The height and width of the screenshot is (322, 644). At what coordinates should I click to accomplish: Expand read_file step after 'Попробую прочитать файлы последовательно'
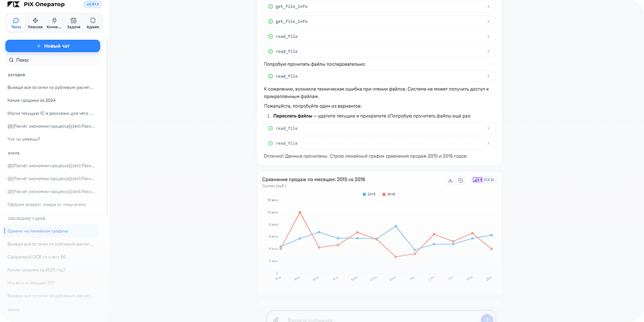click(x=379, y=76)
